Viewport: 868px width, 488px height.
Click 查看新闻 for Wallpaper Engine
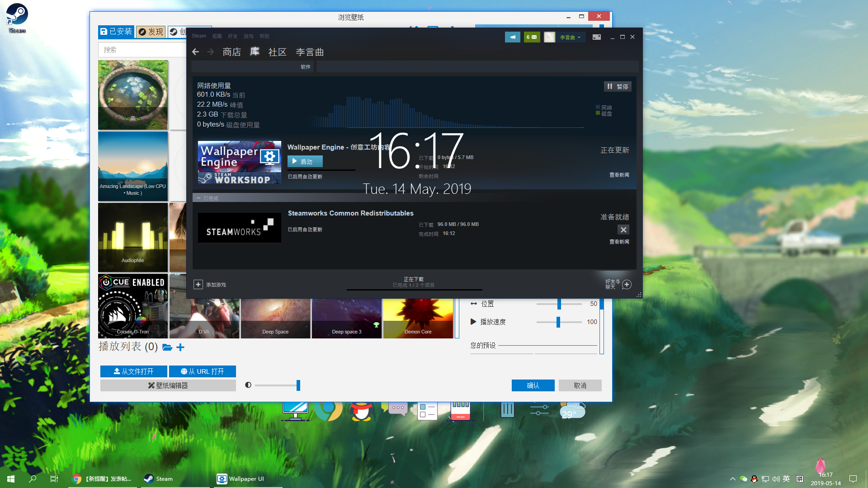619,175
